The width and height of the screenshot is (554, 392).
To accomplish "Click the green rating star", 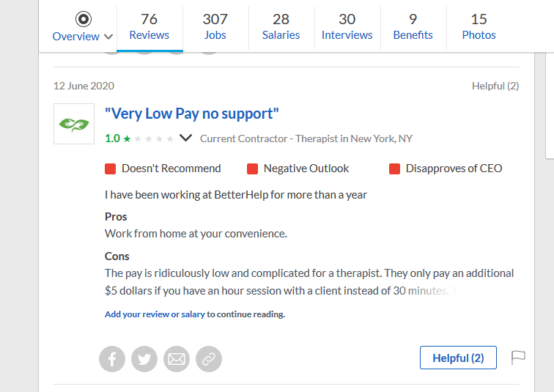I will click(128, 138).
